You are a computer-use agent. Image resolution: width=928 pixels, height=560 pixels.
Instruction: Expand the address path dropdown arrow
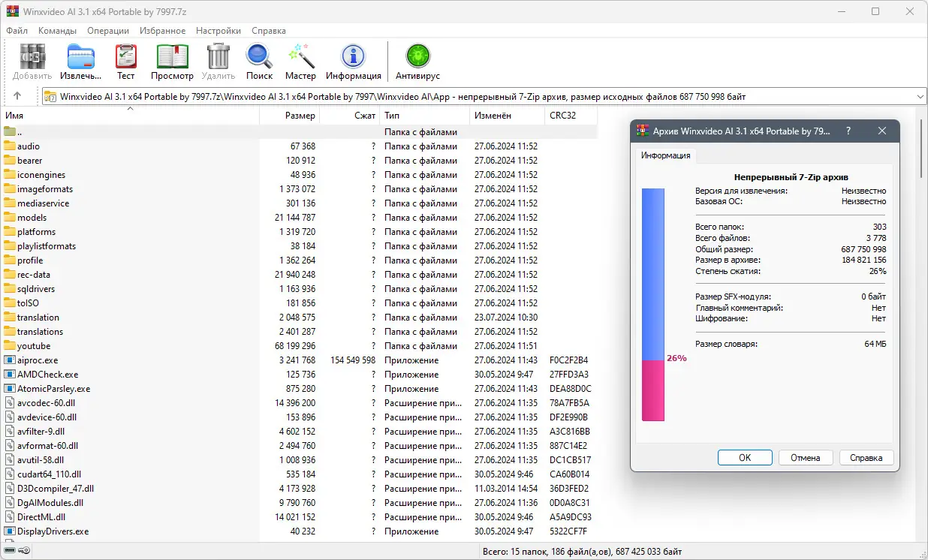point(920,97)
